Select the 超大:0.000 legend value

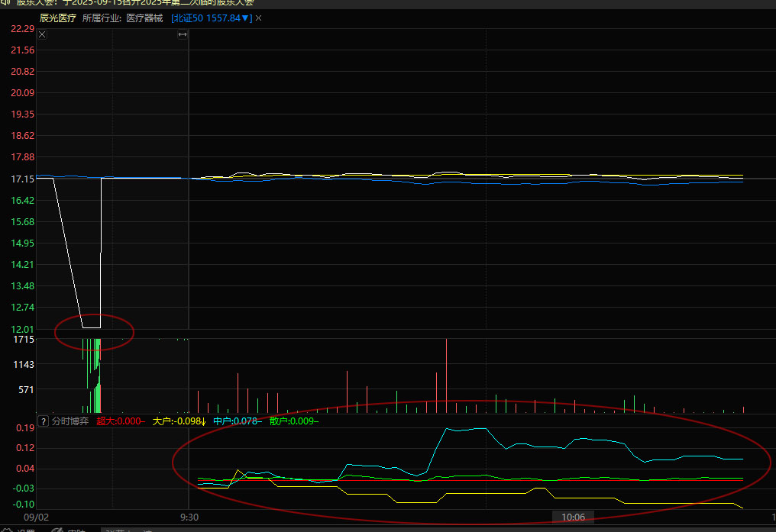121,421
